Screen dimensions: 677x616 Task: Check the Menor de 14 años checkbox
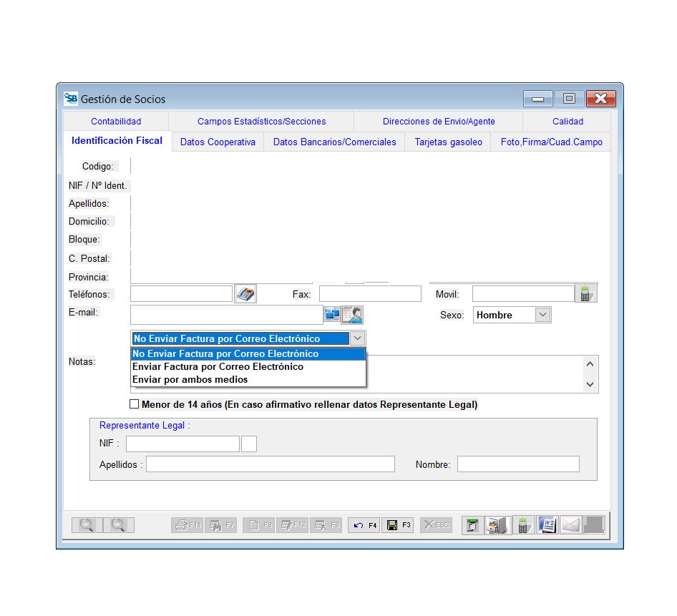pyautogui.click(x=135, y=404)
